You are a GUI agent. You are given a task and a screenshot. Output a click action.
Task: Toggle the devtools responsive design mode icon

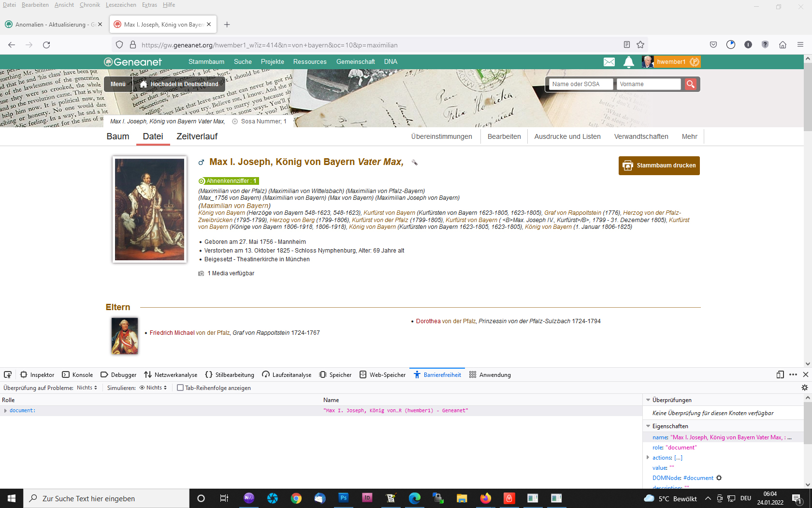pos(780,375)
